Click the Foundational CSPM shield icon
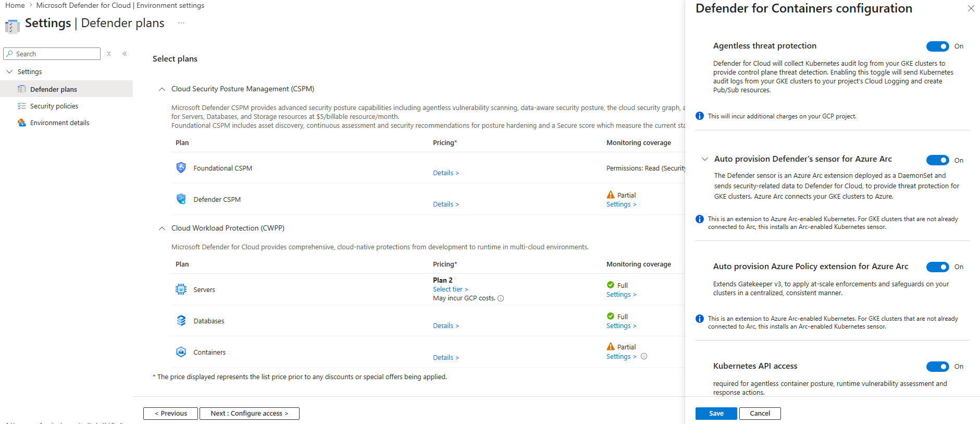Image resolution: width=980 pixels, height=424 pixels. tap(181, 168)
